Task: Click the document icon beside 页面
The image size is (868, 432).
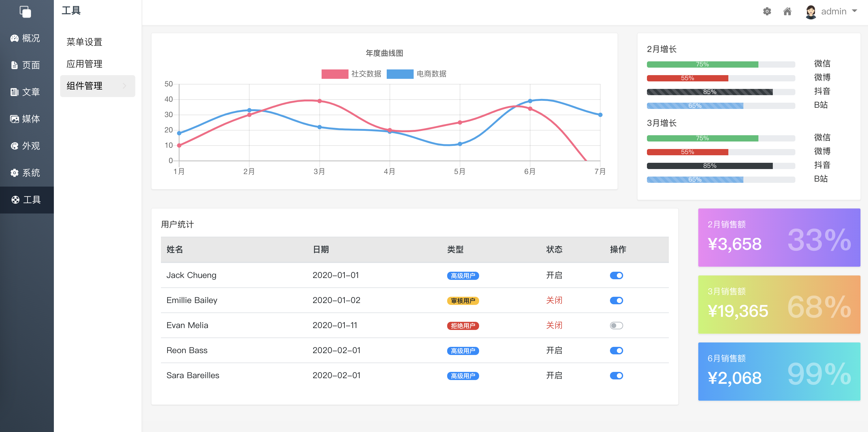Action: (14, 65)
